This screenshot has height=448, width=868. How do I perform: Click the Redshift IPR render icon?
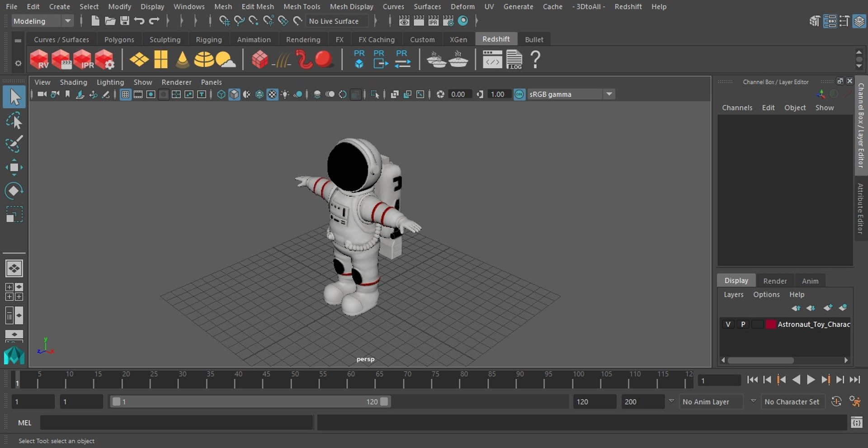[x=83, y=60]
